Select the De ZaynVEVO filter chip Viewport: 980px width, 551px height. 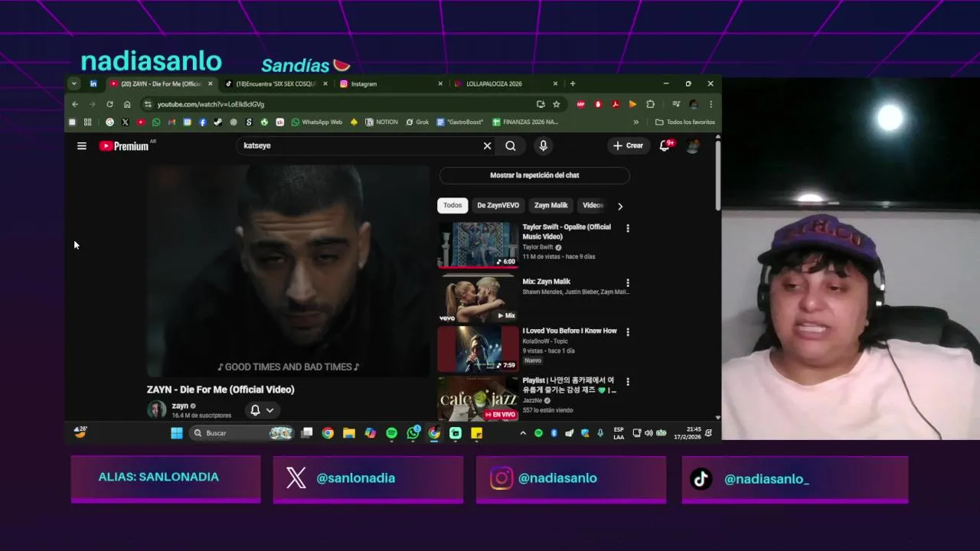(x=498, y=205)
